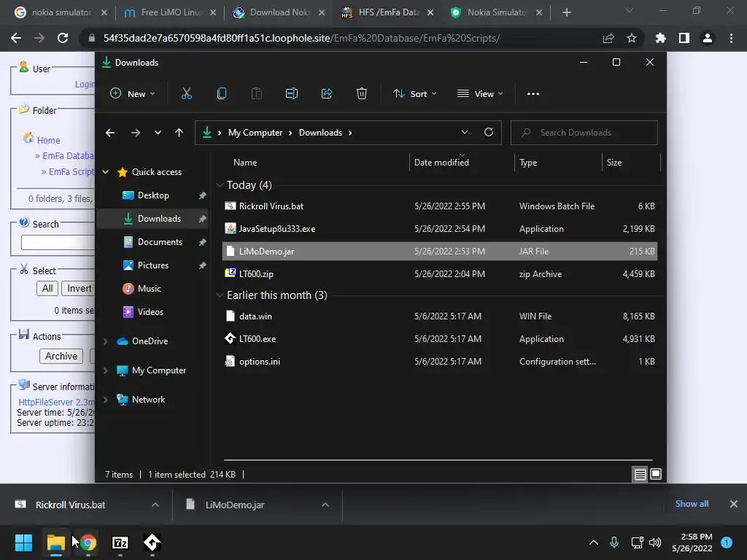The height and width of the screenshot is (560, 747).
Task: Click the Archive button on HFS page
Action: point(61,356)
